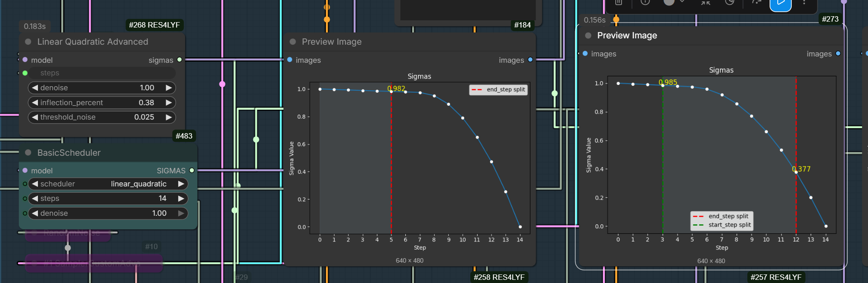Decrease threshold_noise with its left arrow
Viewport: 868px width, 283px height.
[35, 117]
